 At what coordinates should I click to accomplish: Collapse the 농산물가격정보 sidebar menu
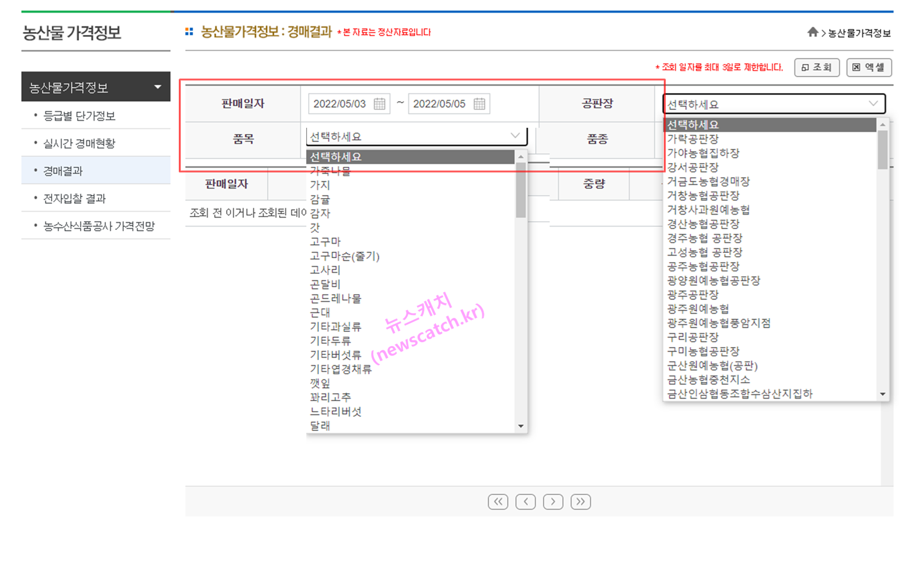(157, 87)
